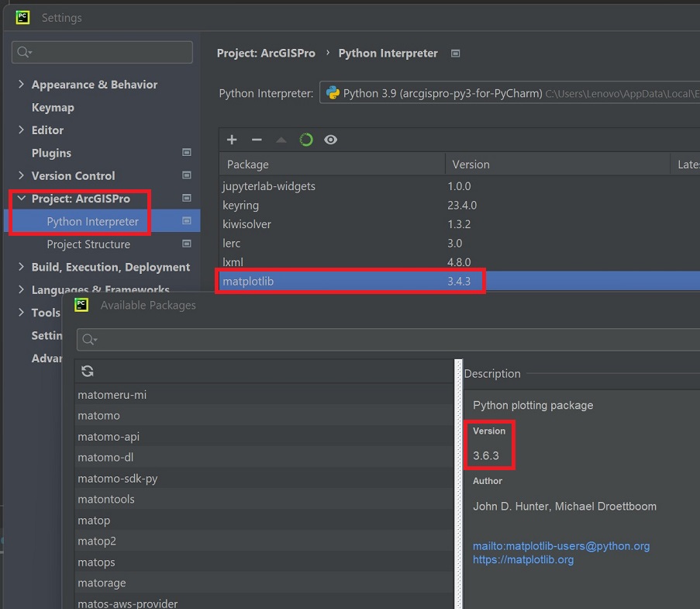This screenshot has width=700, height=609.
Task: Click the project-level icon next to Plugins
Action: (x=187, y=152)
